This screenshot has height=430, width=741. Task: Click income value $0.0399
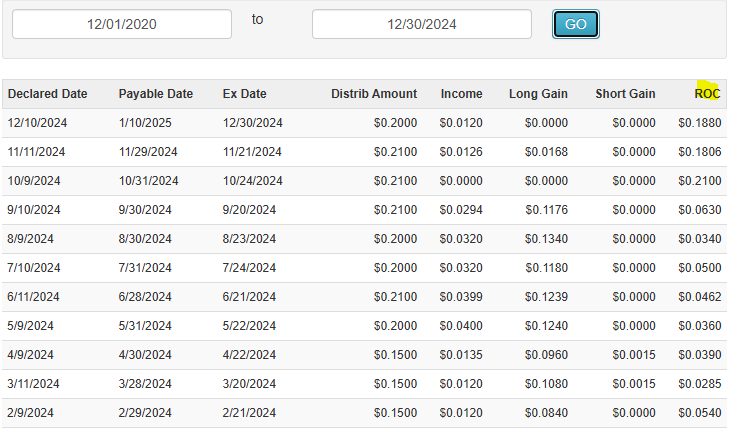pos(460,297)
